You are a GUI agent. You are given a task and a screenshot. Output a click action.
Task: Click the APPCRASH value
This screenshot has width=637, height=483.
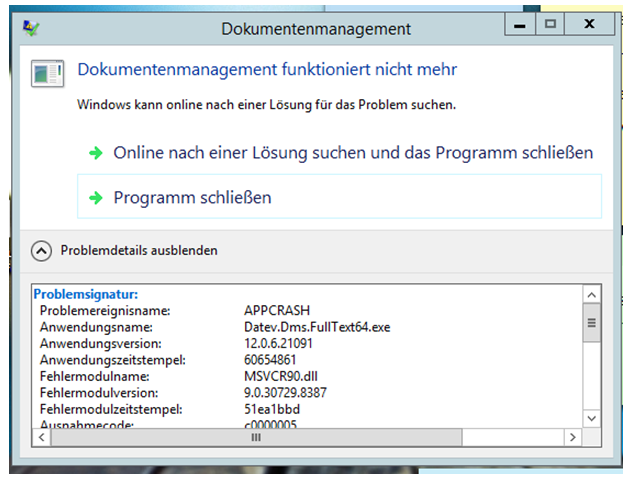pyautogui.click(x=277, y=311)
